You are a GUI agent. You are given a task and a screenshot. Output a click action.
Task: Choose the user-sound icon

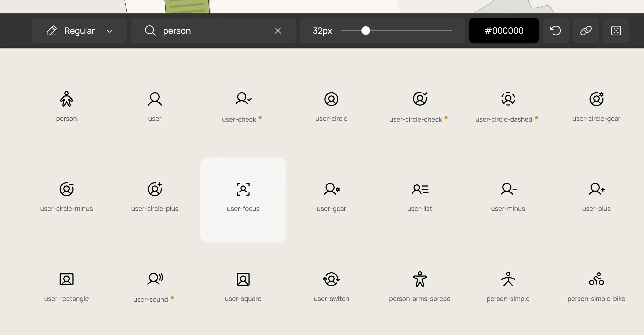(x=155, y=279)
